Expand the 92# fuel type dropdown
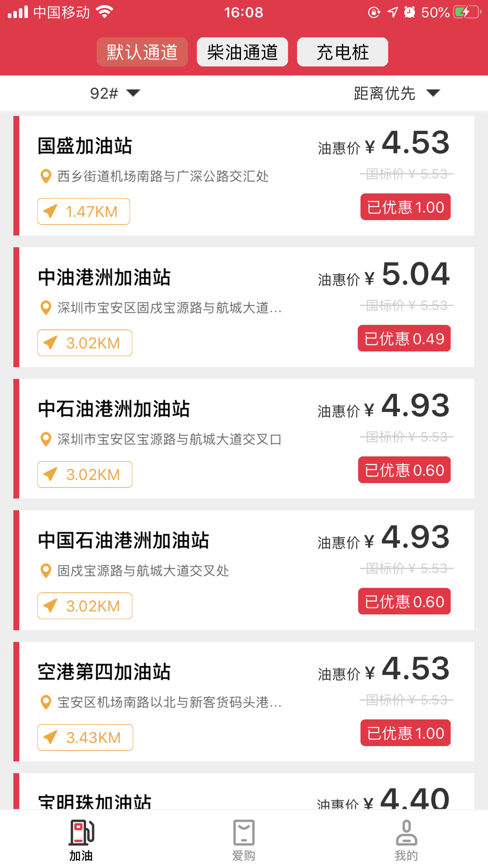488x868 pixels. [x=115, y=93]
